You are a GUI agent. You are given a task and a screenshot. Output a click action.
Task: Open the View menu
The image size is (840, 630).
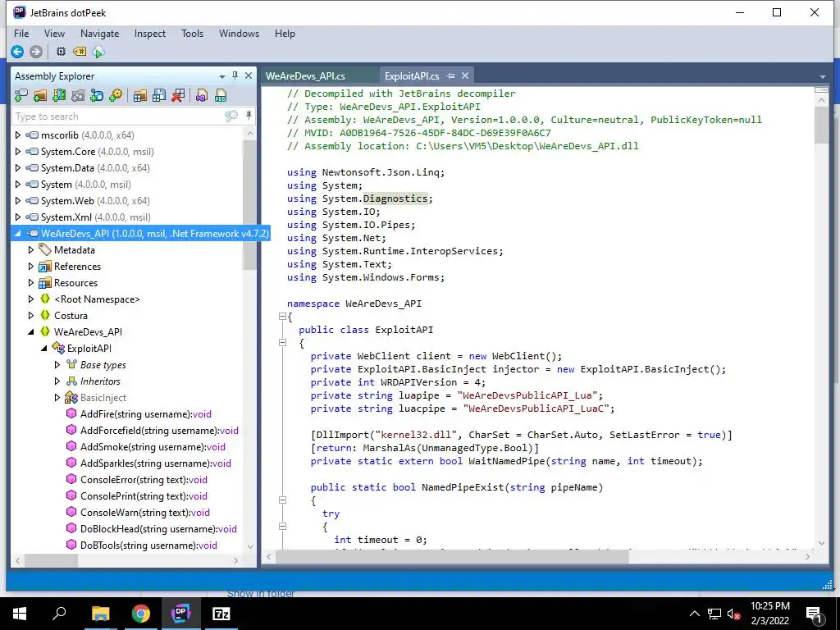(54, 33)
